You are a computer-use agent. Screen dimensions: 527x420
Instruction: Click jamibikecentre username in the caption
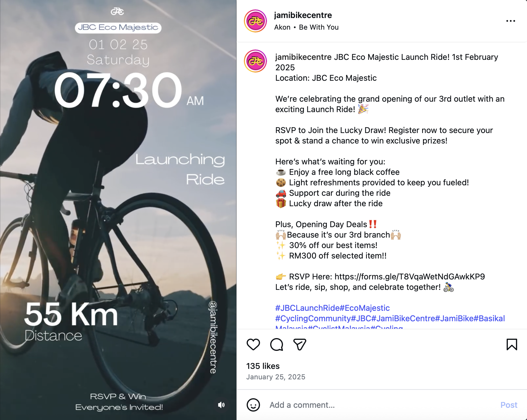coord(303,57)
